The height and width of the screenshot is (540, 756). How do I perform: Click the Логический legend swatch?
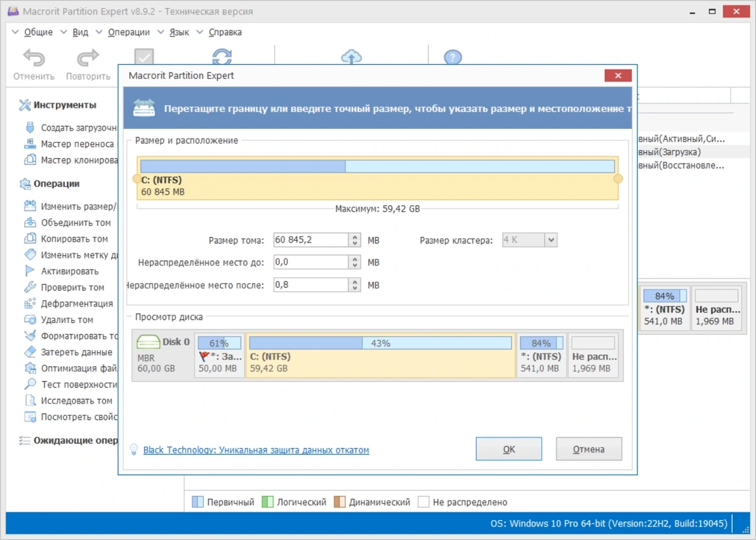266,502
